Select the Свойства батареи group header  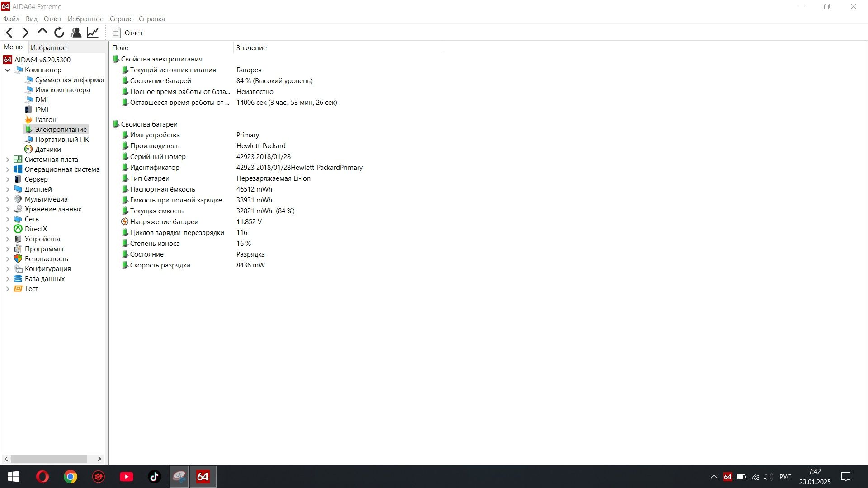click(x=145, y=124)
